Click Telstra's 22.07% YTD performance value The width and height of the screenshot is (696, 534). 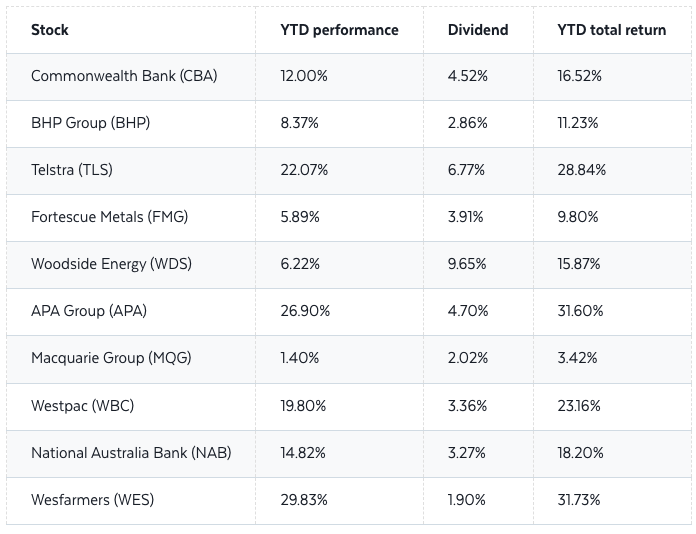pyautogui.click(x=305, y=170)
